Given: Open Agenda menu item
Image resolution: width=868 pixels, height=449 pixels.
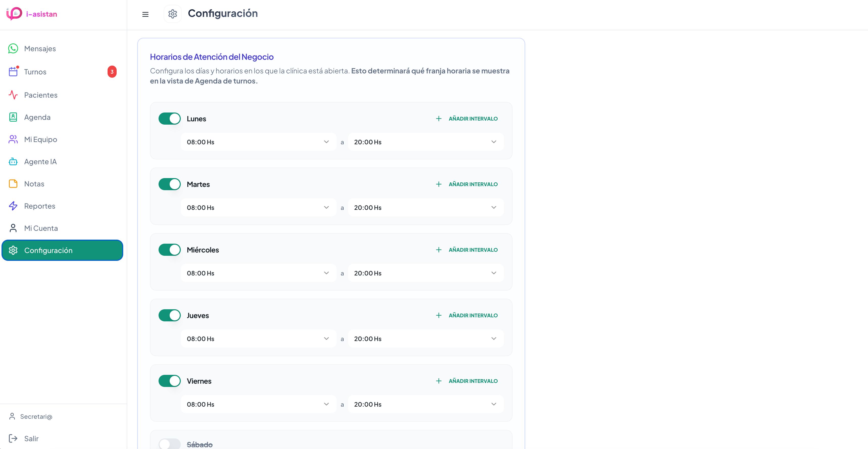Looking at the screenshot, I should (62, 117).
